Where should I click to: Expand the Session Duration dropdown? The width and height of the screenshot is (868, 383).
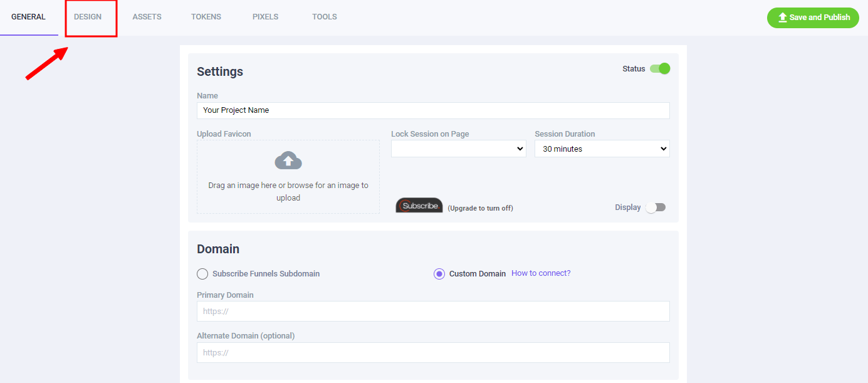pyautogui.click(x=602, y=149)
